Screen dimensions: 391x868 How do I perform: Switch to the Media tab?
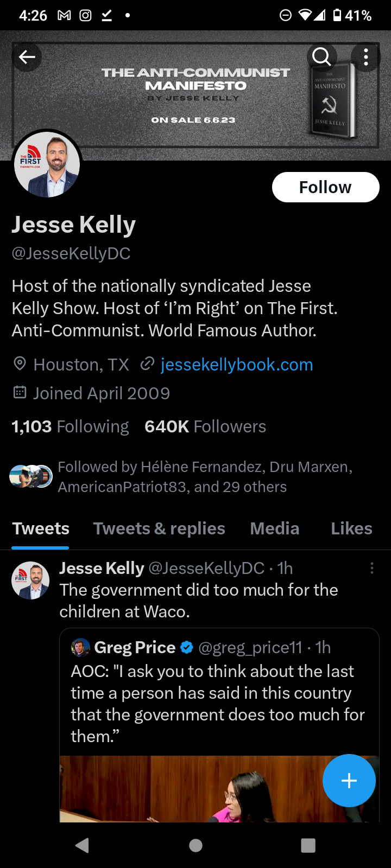tap(274, 528)
